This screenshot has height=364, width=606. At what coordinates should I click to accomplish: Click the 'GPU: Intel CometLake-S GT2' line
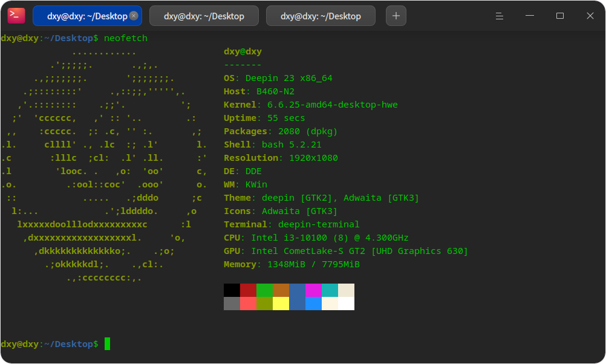tap(346, 251)
